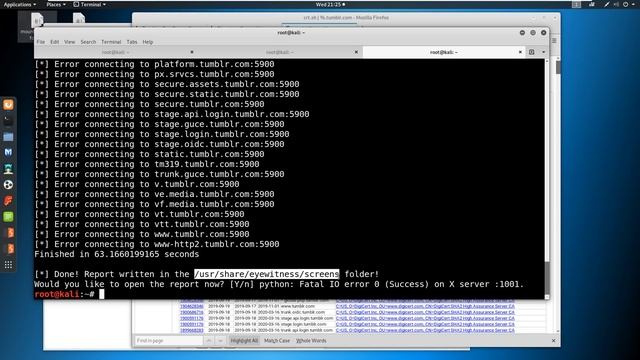Open DigiCert issuer link in trunk.api.login.tumblr.com row
This screenshot has height=360, width=640.
[x=425, y=330]
